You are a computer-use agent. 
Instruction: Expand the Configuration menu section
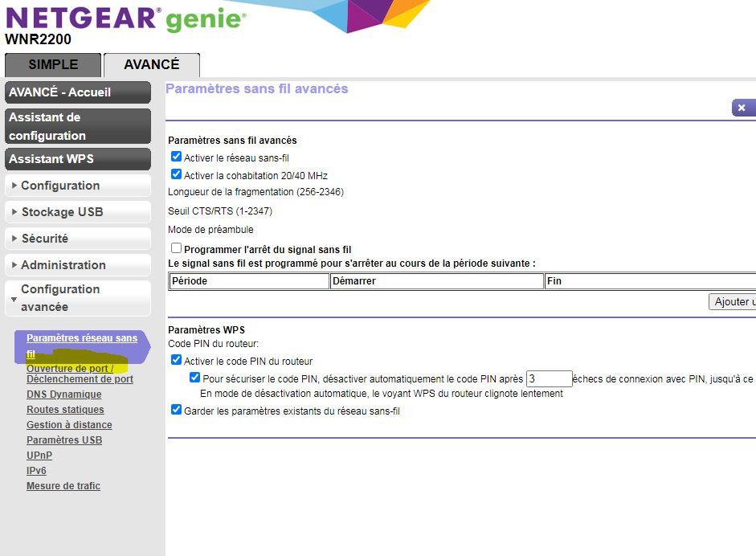click(78, 186)
